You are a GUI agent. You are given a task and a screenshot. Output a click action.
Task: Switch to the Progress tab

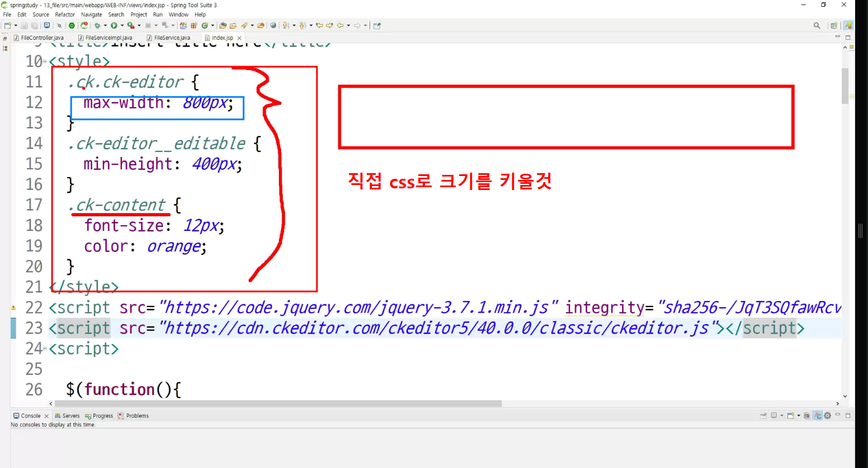click(99, 416)
